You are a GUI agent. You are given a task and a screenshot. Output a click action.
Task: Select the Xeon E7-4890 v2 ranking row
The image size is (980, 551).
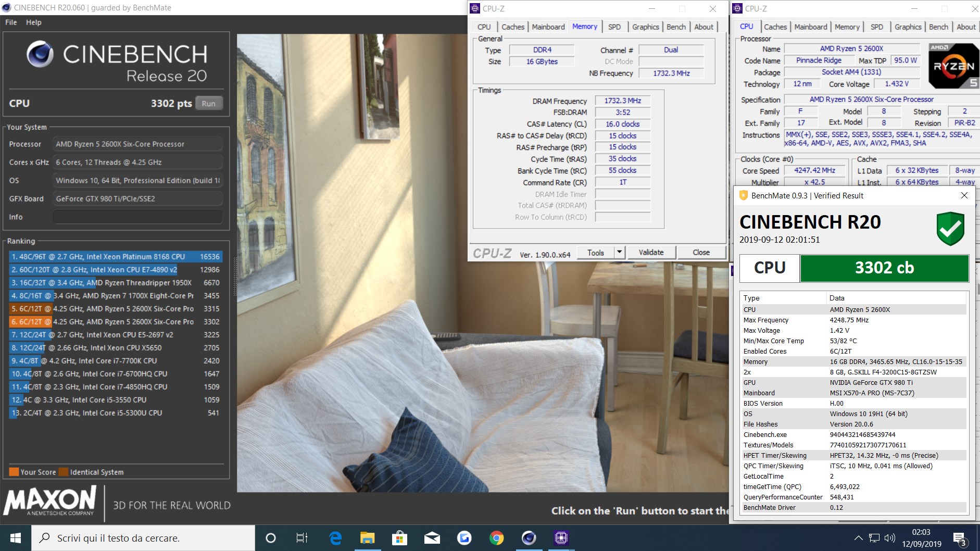click(116, 270)
